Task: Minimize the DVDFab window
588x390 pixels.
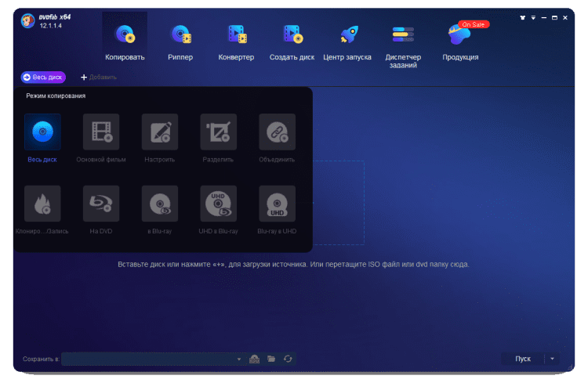Action: click(544, 17)
